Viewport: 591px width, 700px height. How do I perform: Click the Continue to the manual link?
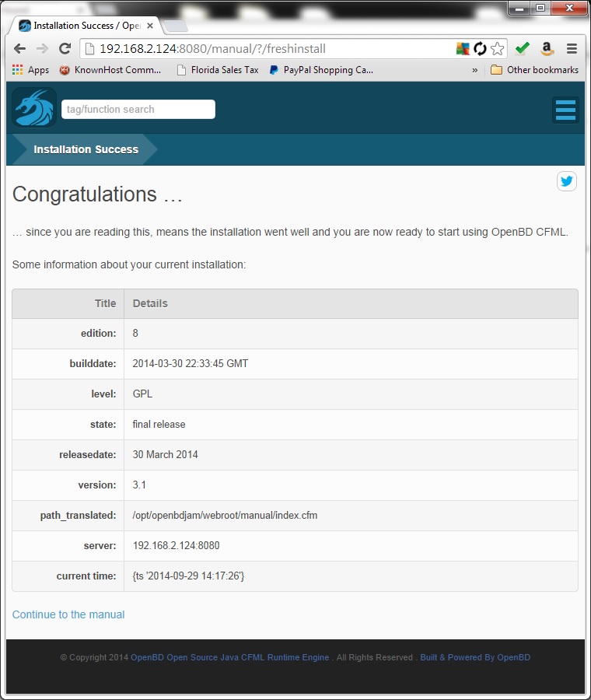68,614
